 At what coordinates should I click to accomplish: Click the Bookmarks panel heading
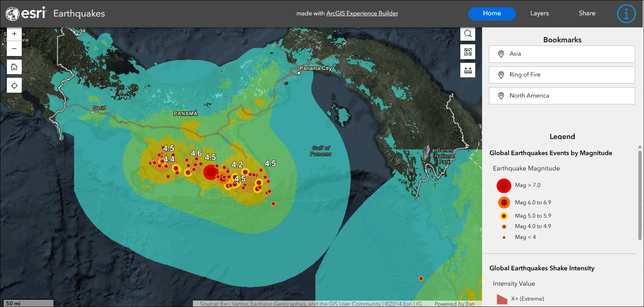tap(562, 40)
